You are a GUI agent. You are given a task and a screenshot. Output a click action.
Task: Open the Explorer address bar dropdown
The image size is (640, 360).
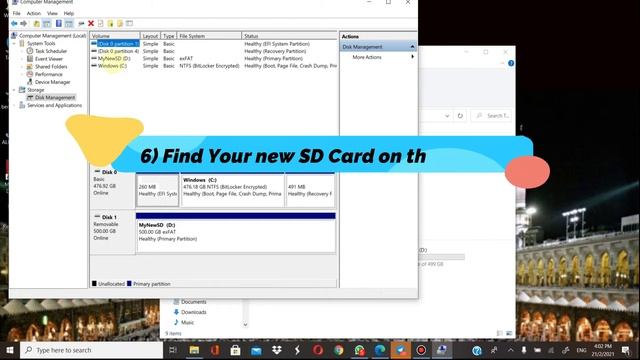click(447, 116)
